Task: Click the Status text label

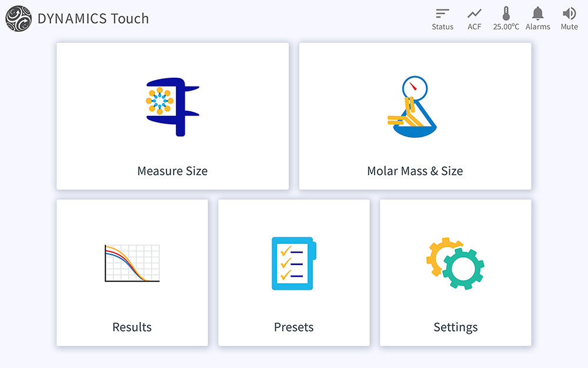Action: click(x=442, y=27)
